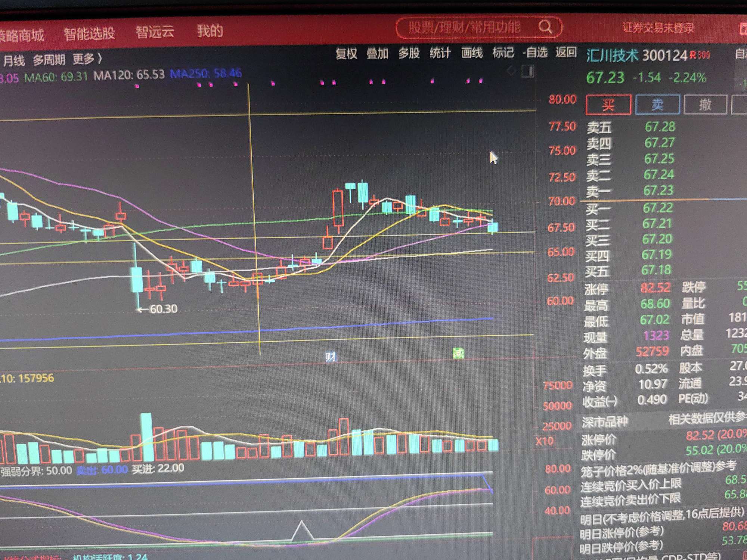Viewport: 747px width, 560px height.
Task: Click the search magnifier icon
Action: (545, 27)
